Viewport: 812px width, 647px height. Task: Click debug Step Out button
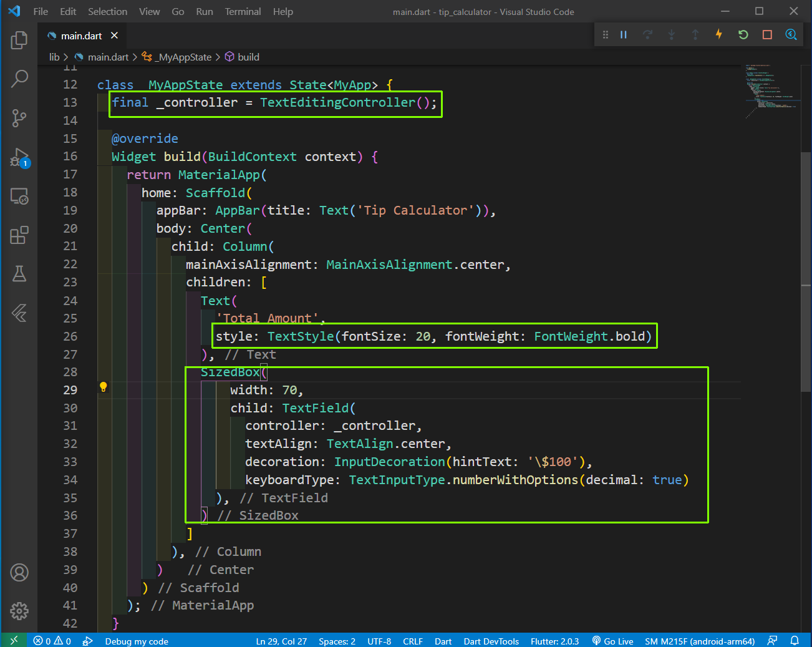(695, 34)
